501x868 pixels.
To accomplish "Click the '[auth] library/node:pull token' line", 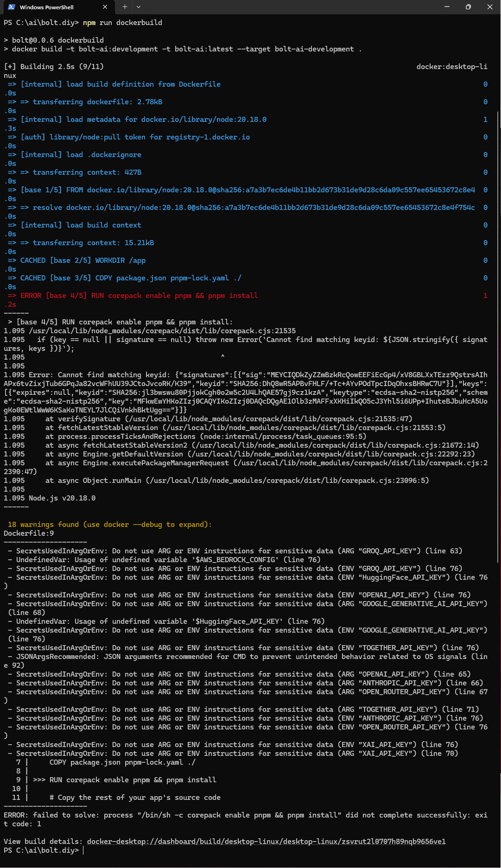I will pos(129,137).
